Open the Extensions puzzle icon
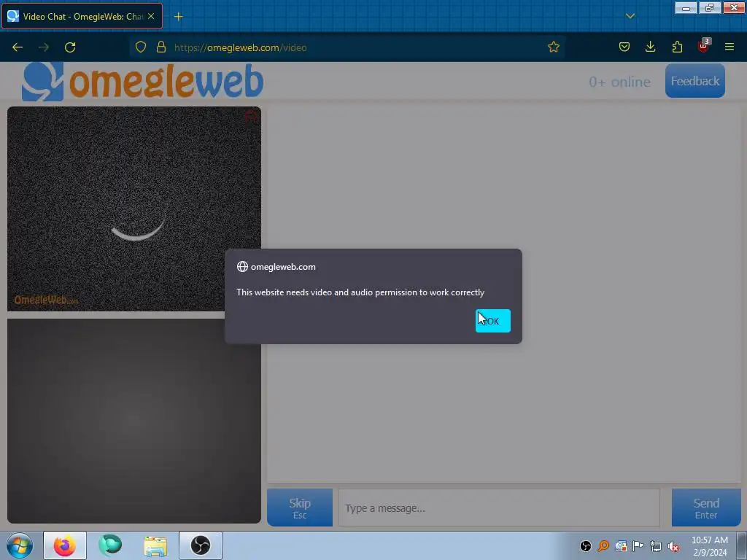747x560 pixels. 677,47
